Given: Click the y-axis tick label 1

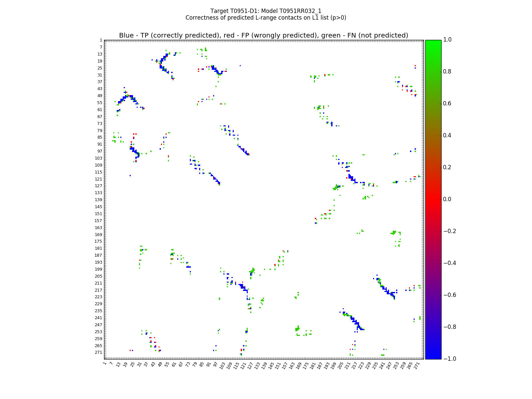Looking at the screenshot, I should point(101,40).
